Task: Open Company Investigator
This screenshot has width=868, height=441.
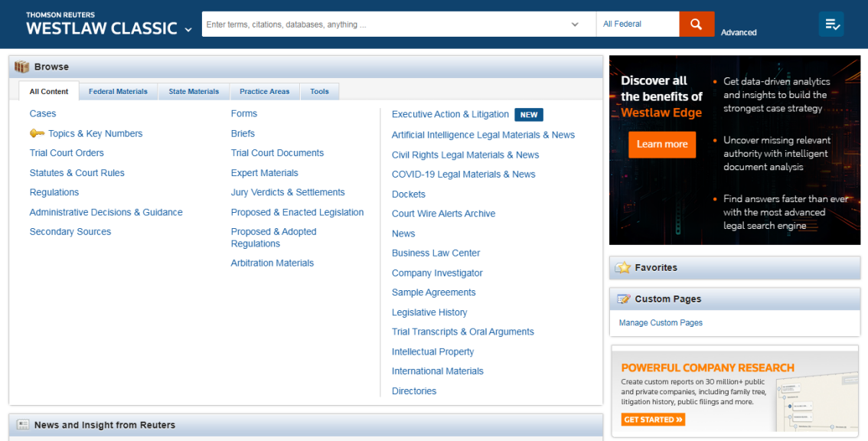Action: [x=437, y=273]
